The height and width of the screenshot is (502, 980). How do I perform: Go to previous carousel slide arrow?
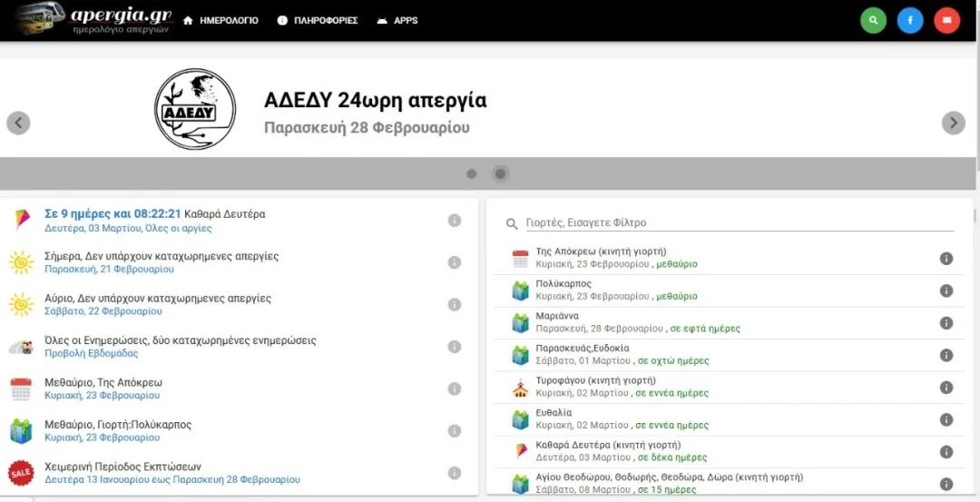point(18,123)
